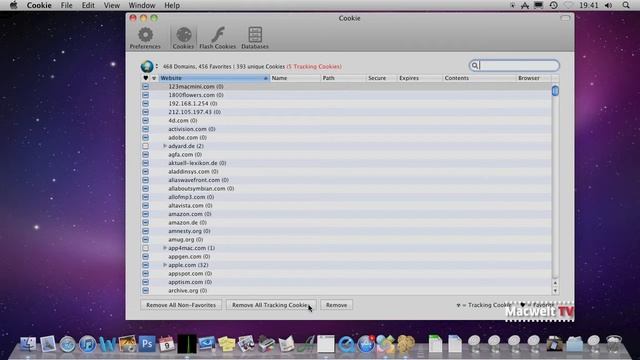The image size is (640, 360).
Task: Click the volume icon in menu bar
Action: [608, 5]
